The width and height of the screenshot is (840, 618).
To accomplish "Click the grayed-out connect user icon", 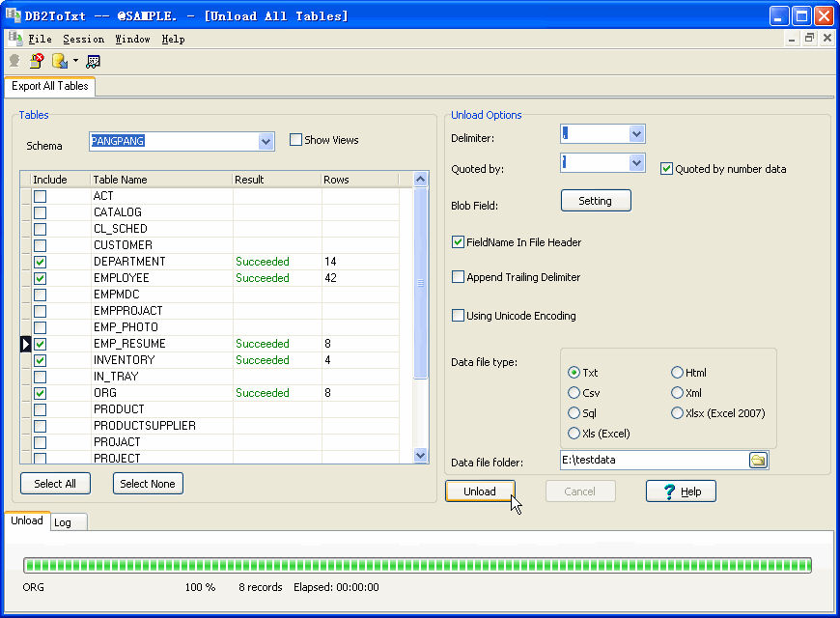I will click(x=14, y=61).
